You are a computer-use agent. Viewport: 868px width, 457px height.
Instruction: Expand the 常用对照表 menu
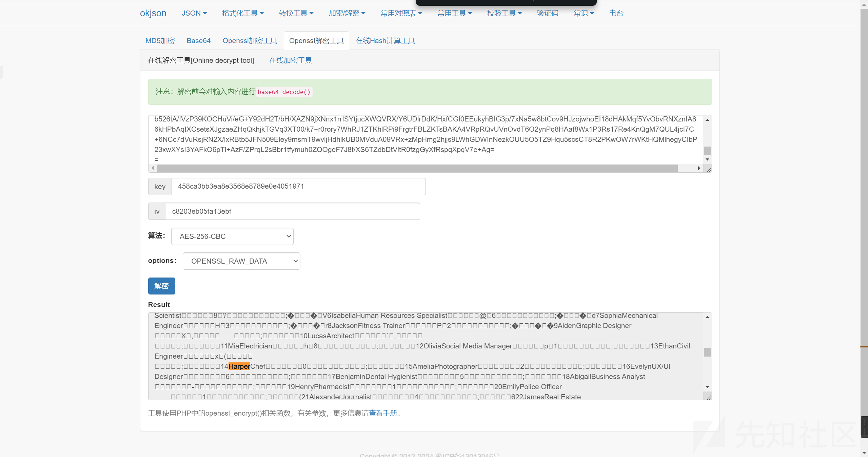[x=401, y=13]
